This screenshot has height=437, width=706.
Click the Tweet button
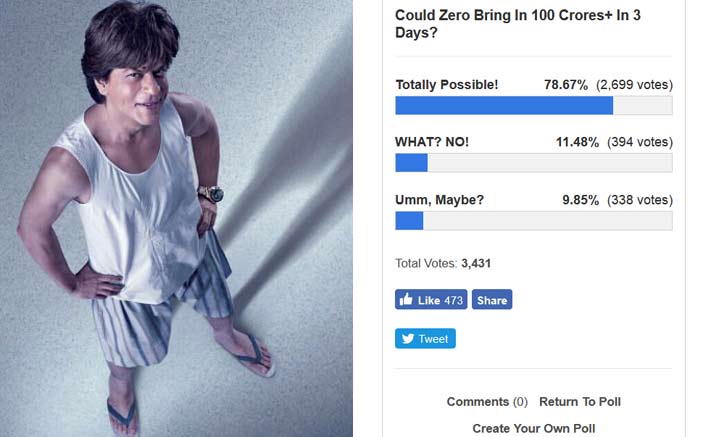pyautogui.click(x=425, y=338)
